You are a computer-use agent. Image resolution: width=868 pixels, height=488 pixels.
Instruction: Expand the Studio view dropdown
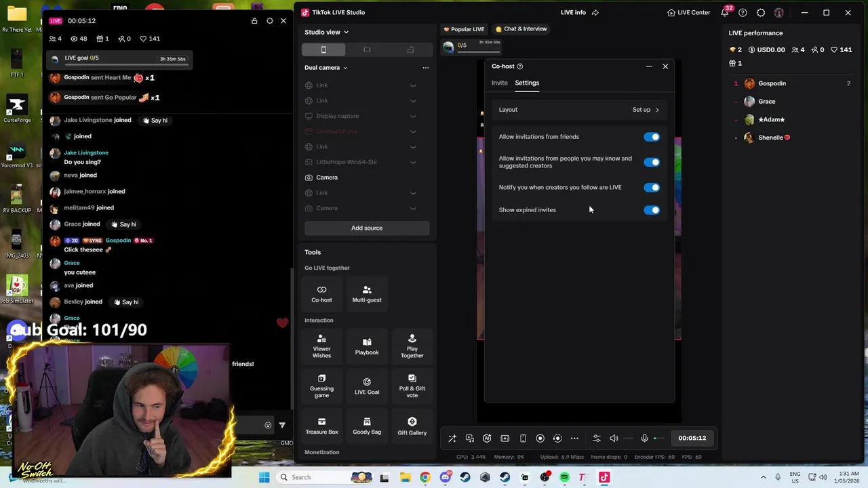tap(327, 32)
